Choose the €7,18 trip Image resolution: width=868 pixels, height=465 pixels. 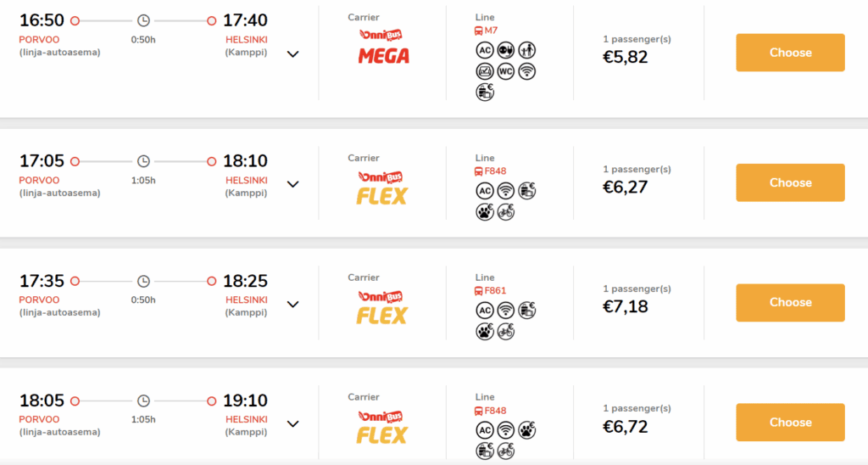[790, 303]
